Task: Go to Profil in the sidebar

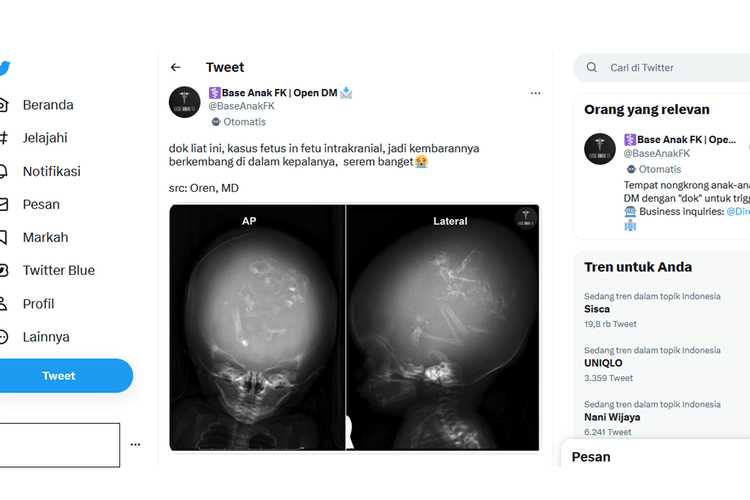Action: tap(38, 304)
